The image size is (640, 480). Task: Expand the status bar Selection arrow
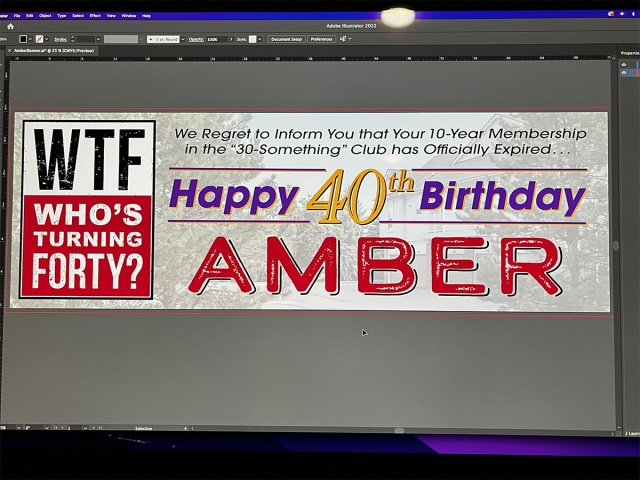[x=185, y=429]
